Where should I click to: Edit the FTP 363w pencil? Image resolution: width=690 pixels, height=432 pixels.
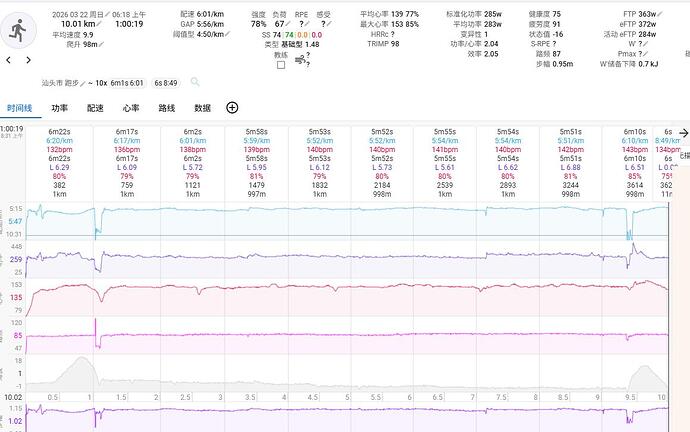[x=660, y=14]
